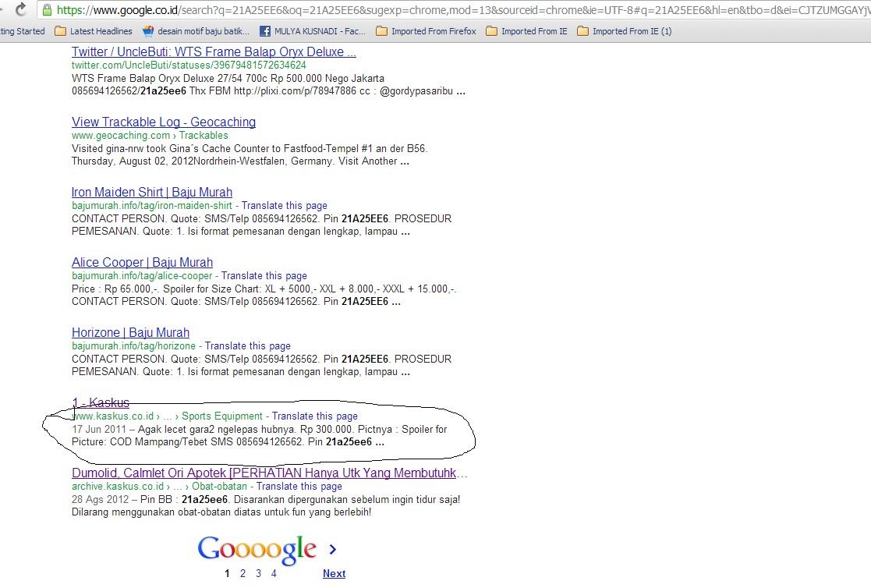Screen dimensions: 871x588
Task: Click the browser reload icon
Action: pos(20,9)
